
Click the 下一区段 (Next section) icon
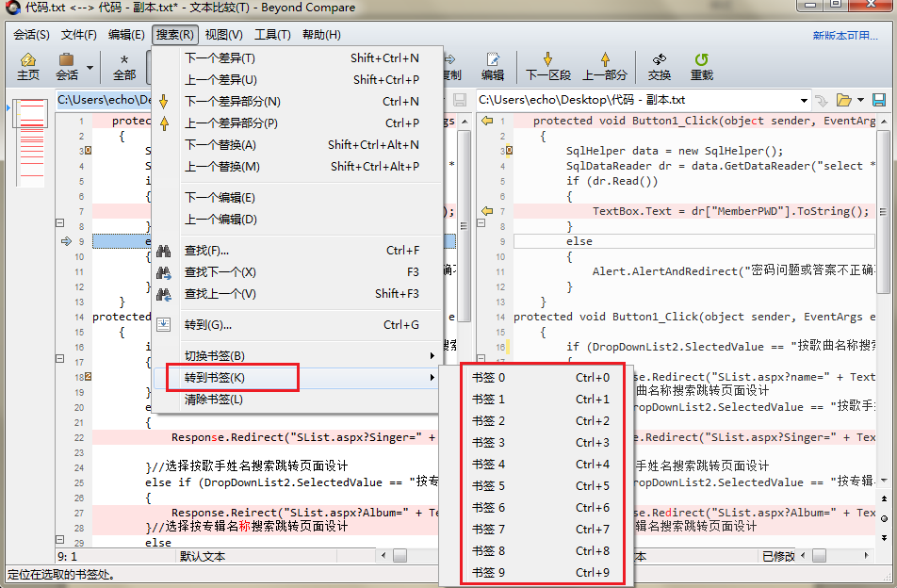[549, 66]
